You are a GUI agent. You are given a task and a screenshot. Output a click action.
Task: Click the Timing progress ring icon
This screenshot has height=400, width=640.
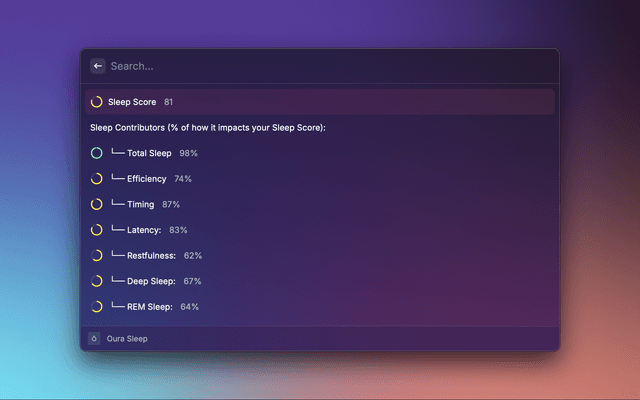point(97,204)
